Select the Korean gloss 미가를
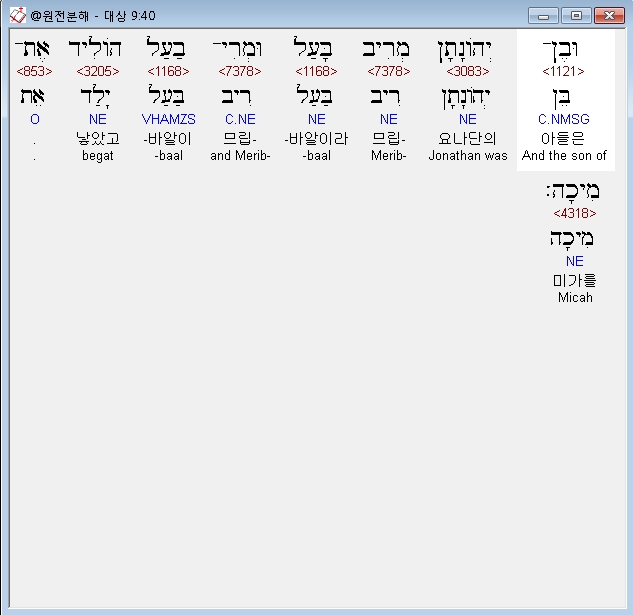Screen dimensions: 633x615 click(574, 281)
